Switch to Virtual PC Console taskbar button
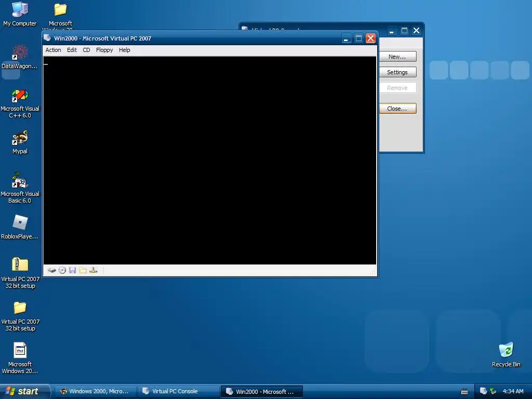532x399 pixels. tap(179, 391)
